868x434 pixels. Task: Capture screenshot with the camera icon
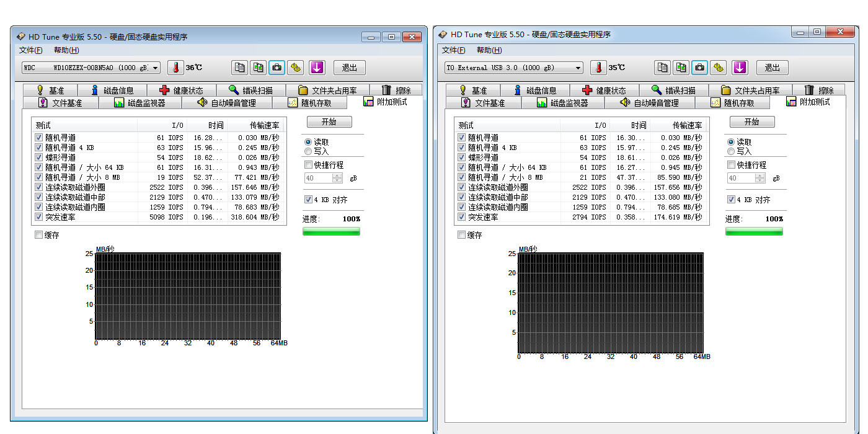[277, 68]
